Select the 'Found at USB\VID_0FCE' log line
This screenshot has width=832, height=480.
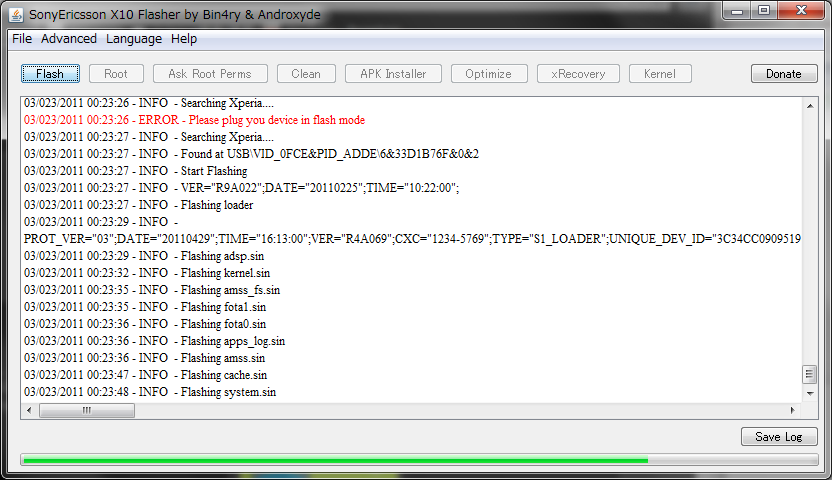(251, 154)
